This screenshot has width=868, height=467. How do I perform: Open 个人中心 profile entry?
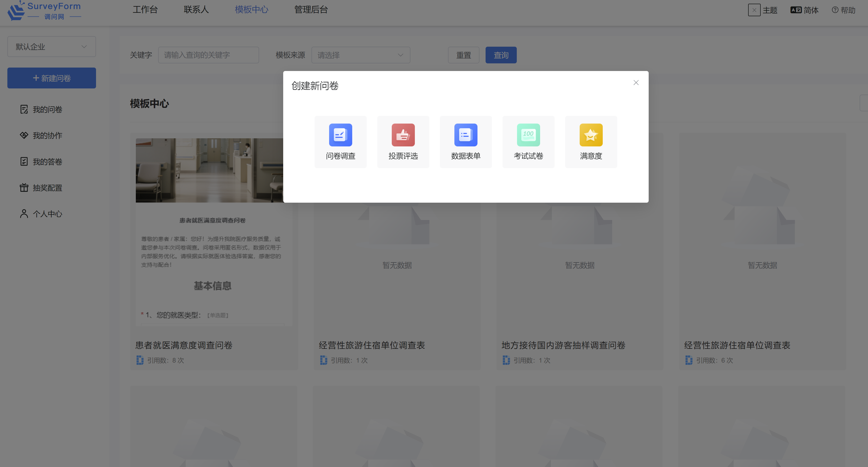pos(47,214)
